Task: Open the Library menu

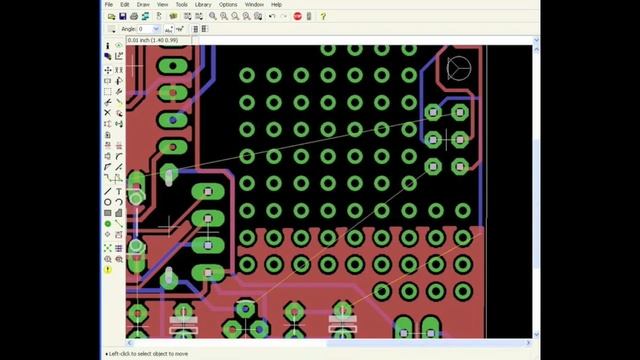Action: pyautogui.click(x=203, y=4)
